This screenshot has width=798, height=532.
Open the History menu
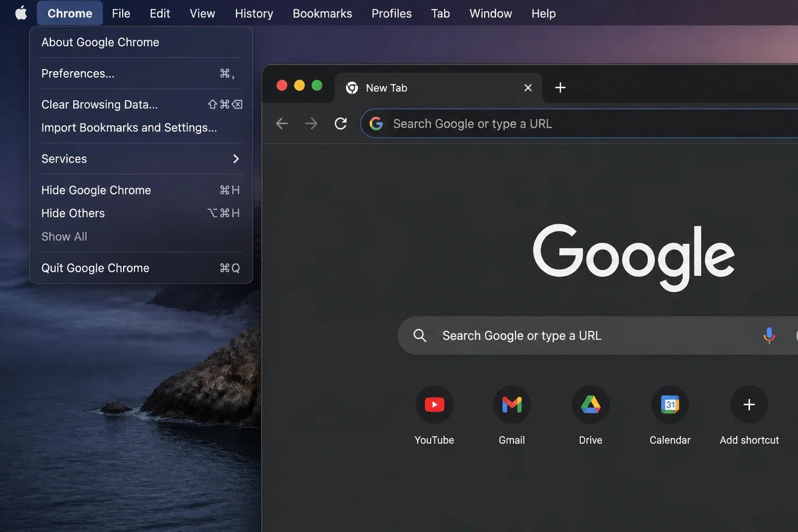point(254,13)
